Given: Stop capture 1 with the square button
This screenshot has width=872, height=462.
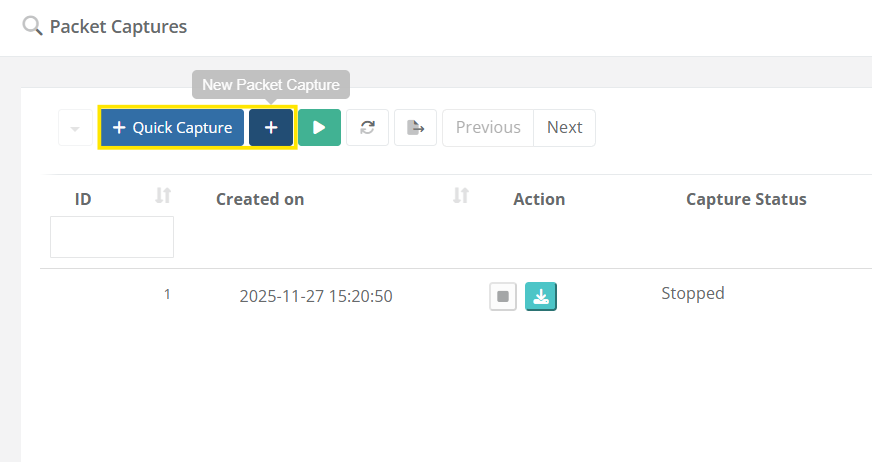Looking at the screenshot, I should pos(503,297).
